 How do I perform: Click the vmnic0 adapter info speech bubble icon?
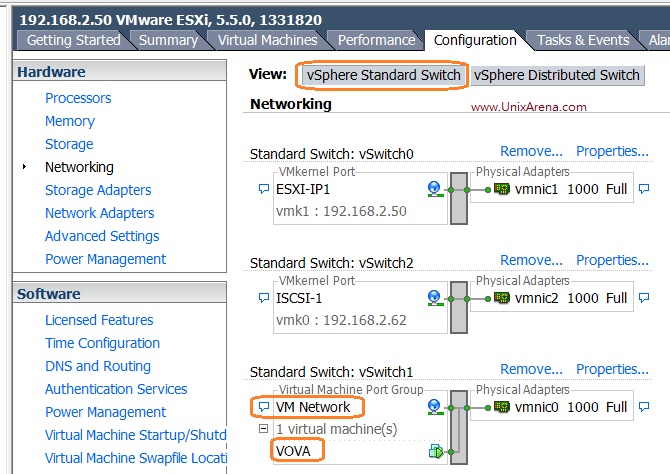(x=644, y=406)
